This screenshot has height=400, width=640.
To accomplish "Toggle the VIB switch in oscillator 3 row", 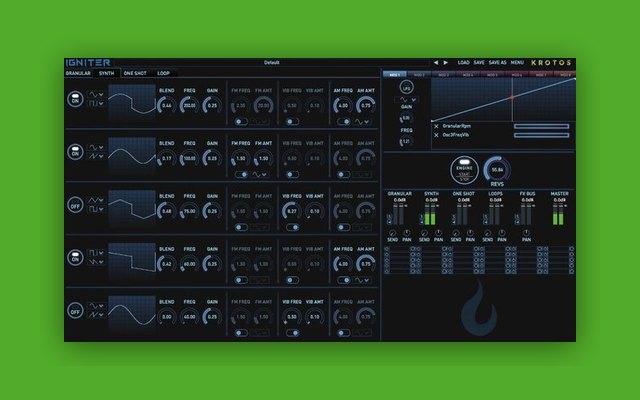I will click(292, 227).
